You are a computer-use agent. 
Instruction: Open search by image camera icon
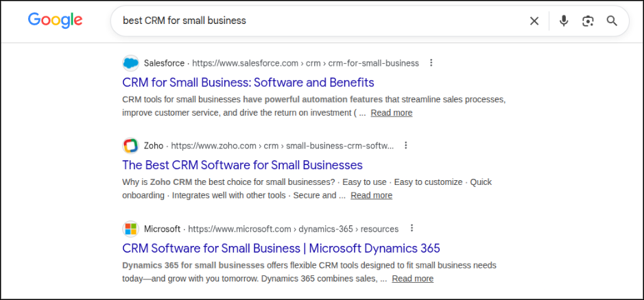click(588, 21)
